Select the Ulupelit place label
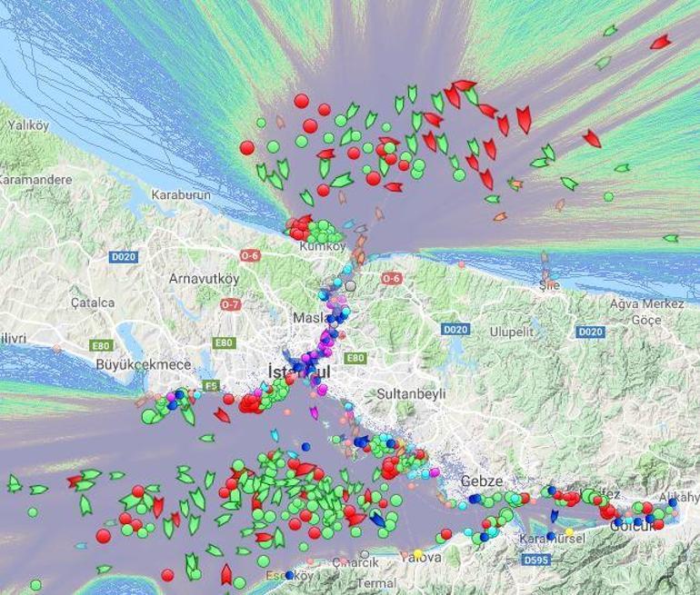The image size is (700, 595). click(511, 332)
